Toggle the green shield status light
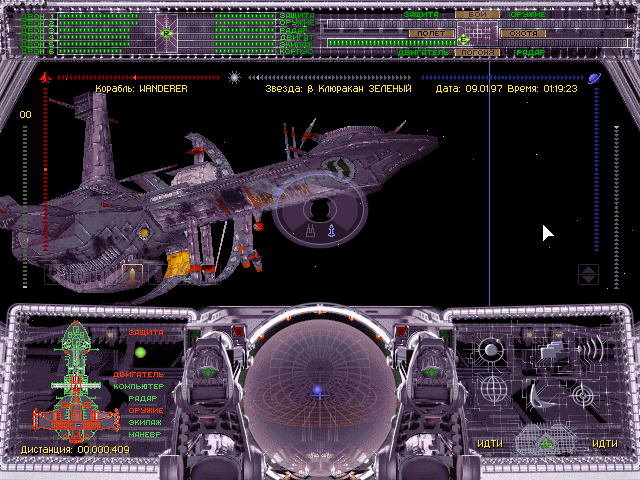This screenshot has width=640, height=480. pos(140,352)
